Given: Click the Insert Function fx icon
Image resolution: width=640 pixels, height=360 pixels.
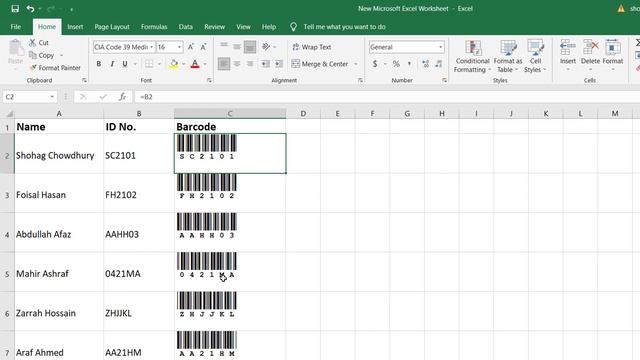Looking at the screenshot, I should click(122, 97).
